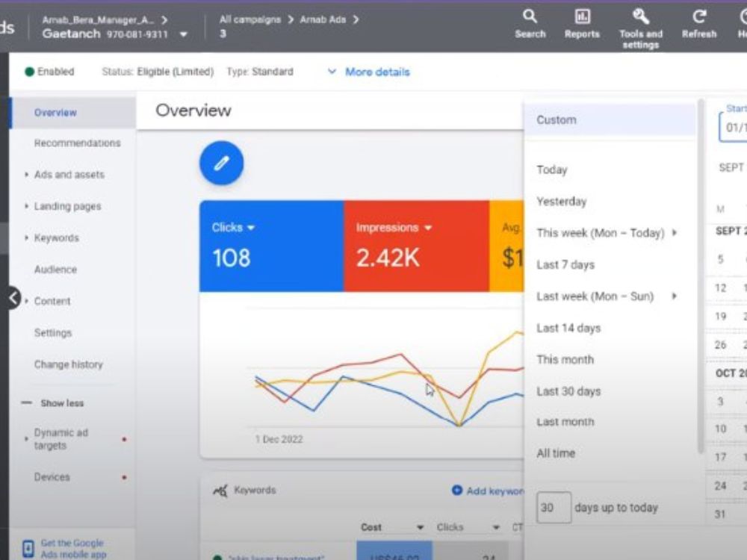Expand Dynamic ad targets in the sidebar
Viewport: 747px width, 560px height.
(x=26, y=438)
